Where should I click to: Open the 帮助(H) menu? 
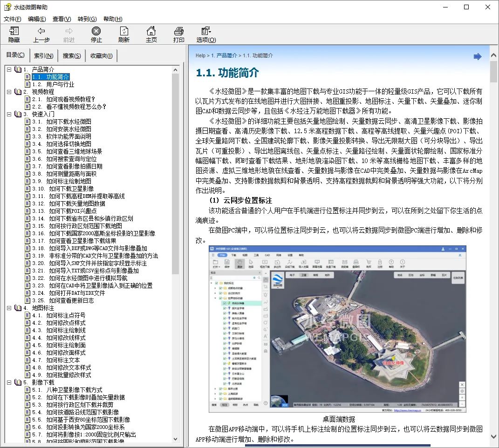tap(113, 19)
